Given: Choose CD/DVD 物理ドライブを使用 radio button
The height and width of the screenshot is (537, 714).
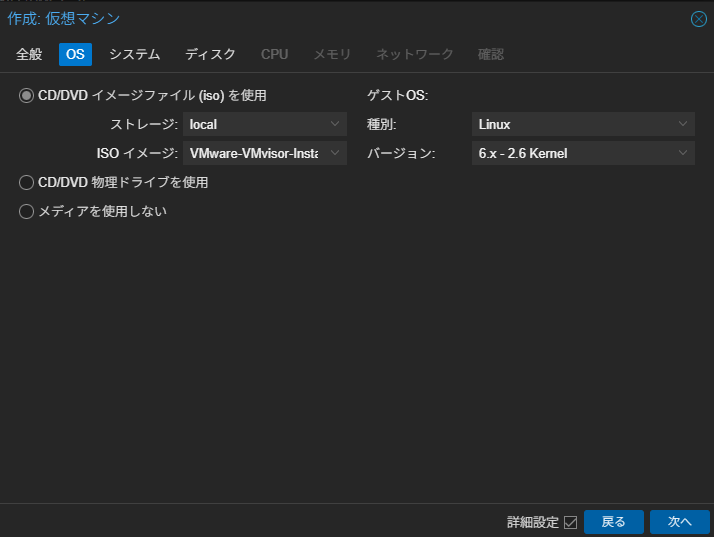Looking at the screenshot, I should (x=27, y=182).
